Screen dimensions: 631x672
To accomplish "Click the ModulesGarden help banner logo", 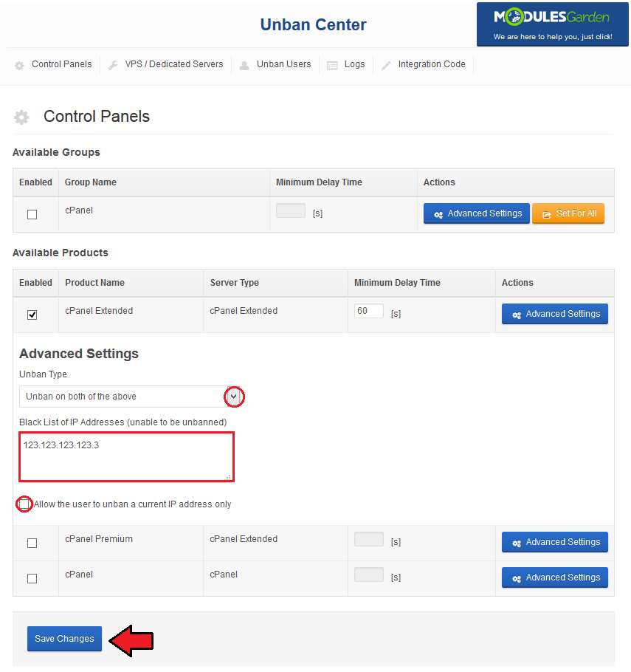I will pyautogui.click(x=553, y=24).
